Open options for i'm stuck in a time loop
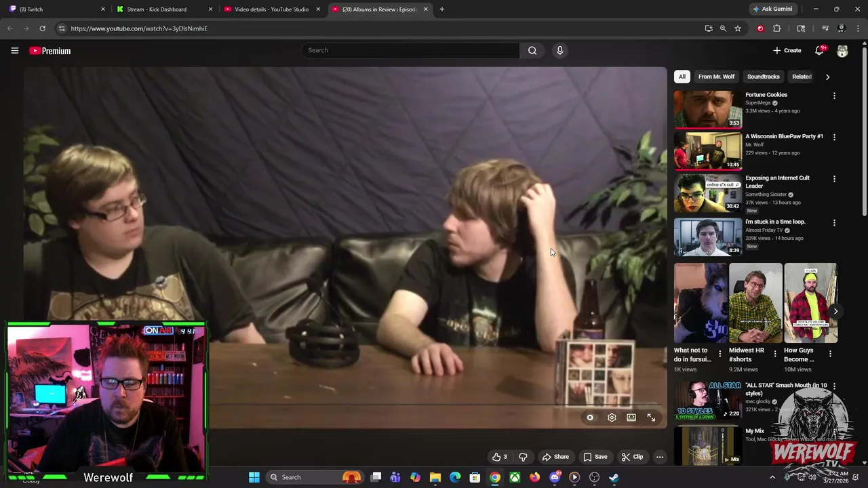868x488 pixels. coord(834,222)
